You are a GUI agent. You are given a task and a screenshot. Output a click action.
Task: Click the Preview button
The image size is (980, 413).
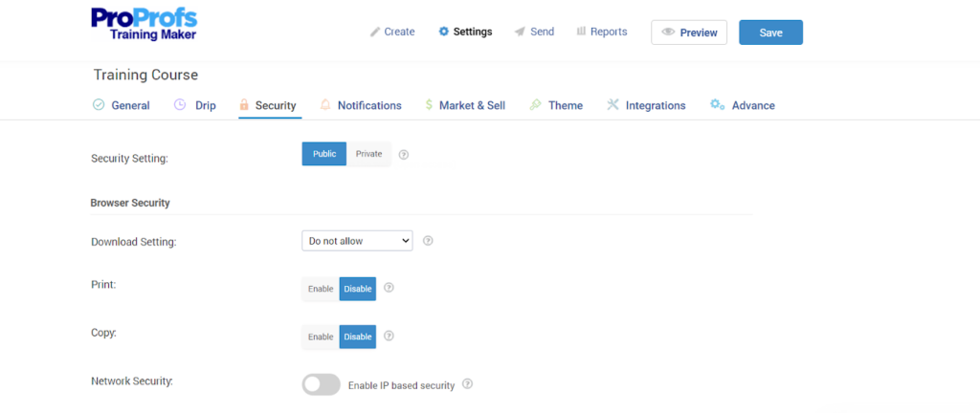[689, 33]
